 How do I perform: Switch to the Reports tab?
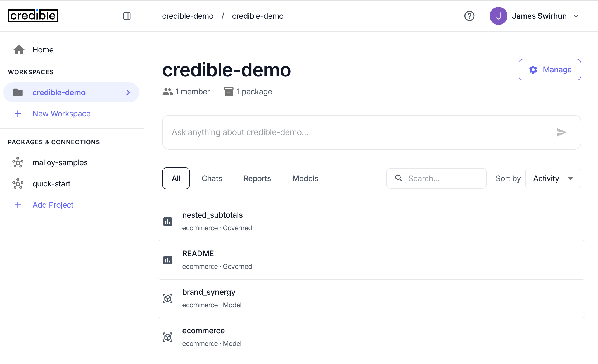[257, 178]
